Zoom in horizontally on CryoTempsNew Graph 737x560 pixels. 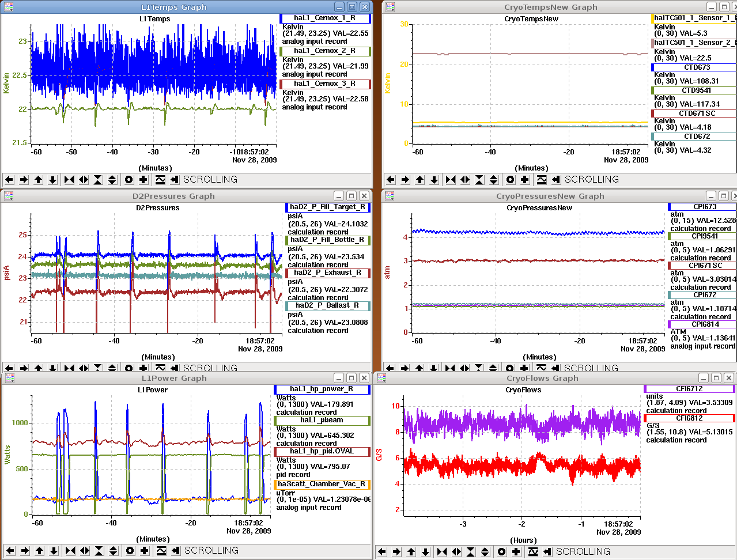pyautogui.click(x=451, y=180)
